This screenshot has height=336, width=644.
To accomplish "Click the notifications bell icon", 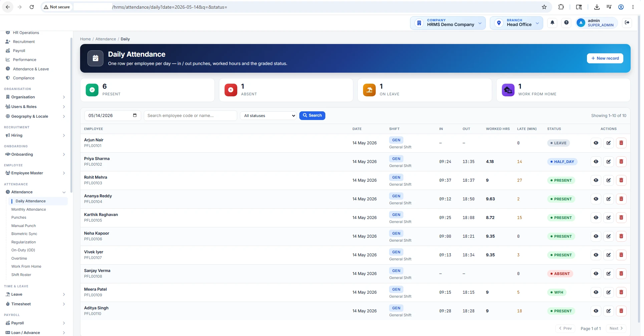I will [x=552, y=23].
